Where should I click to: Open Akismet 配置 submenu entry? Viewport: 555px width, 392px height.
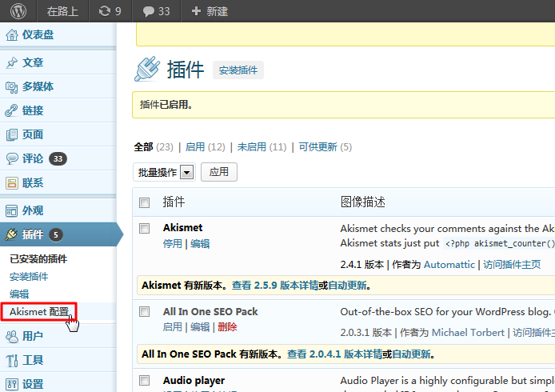(39, 312)
